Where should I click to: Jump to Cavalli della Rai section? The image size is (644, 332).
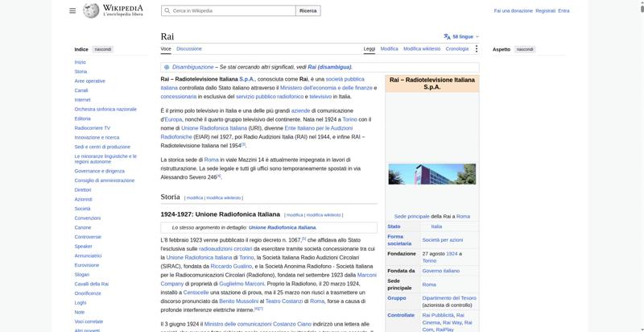pos(91,284)
